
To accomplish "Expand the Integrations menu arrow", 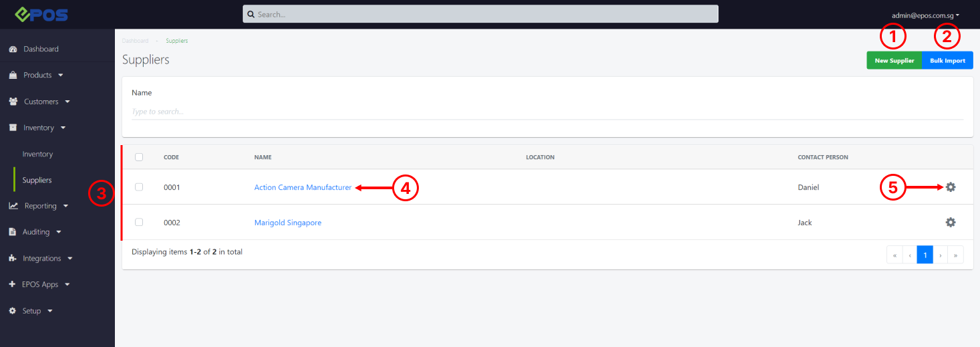I will point(70,259).
